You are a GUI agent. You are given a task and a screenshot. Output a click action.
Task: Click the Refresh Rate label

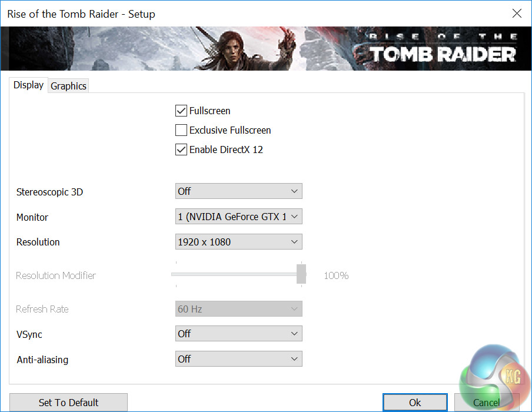[x=42, y=309]
